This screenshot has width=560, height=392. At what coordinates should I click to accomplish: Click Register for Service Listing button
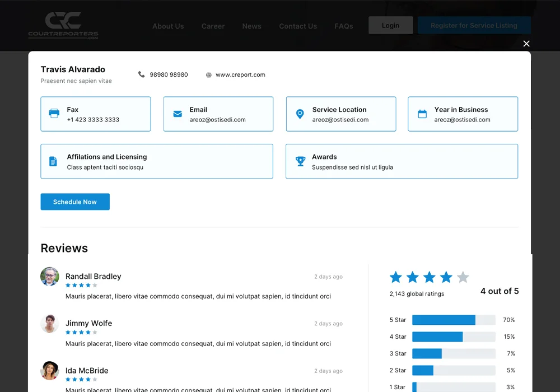tap(474, 25)
